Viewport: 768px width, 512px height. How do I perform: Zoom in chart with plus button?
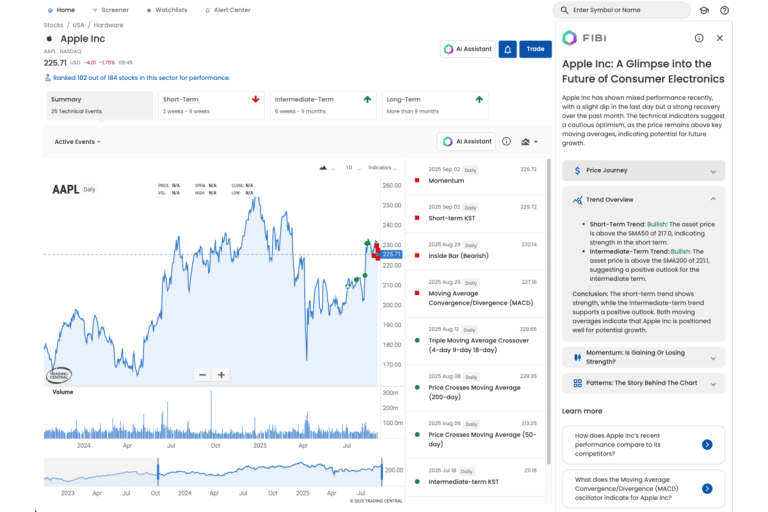221,375
